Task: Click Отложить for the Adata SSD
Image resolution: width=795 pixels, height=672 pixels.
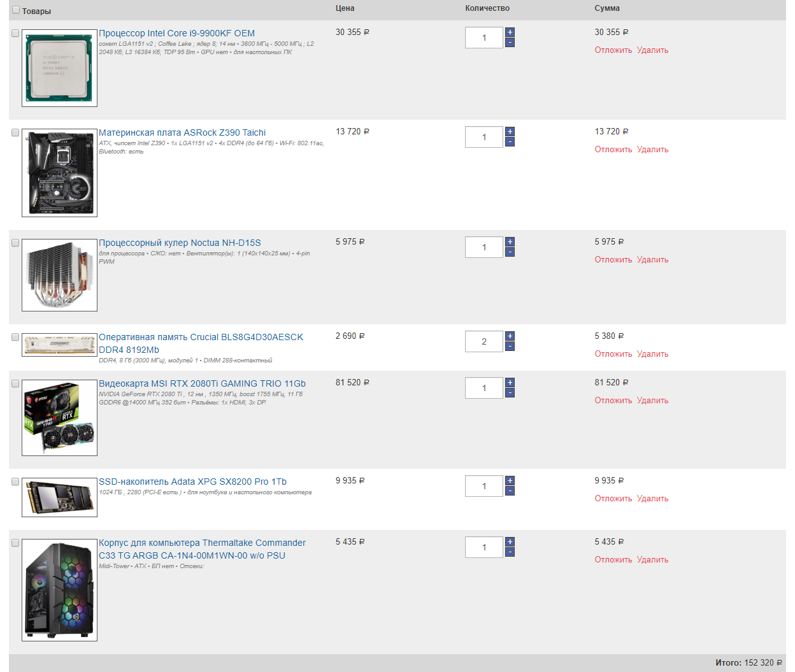Action: point(613,499)
